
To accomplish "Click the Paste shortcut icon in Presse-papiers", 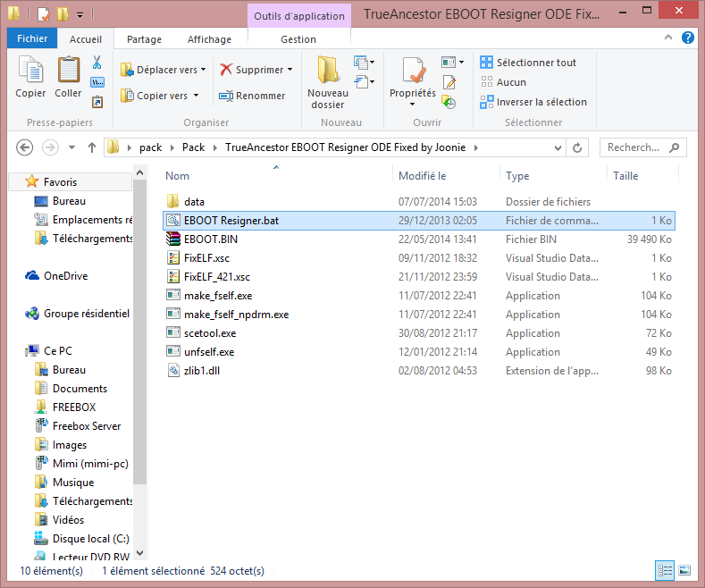I will coord(97,102).
